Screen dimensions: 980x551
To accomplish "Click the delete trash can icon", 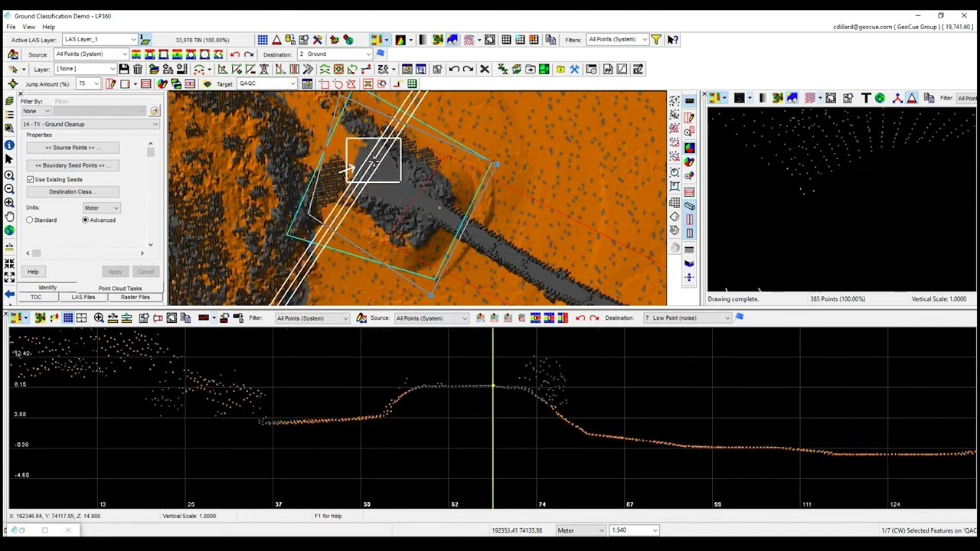I will pos(138,70).
